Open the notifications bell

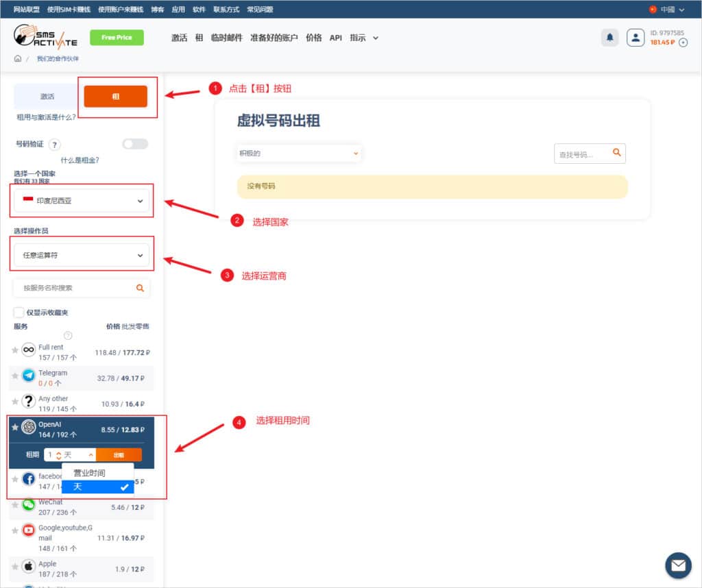(609, 38)
